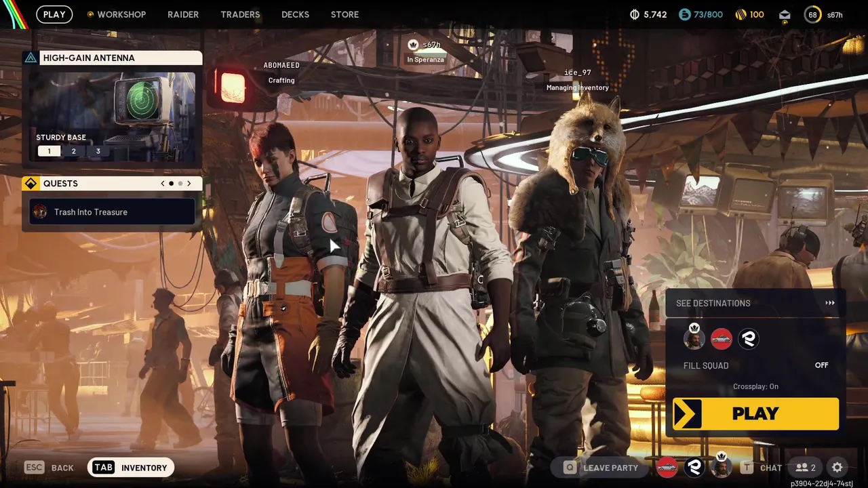The height and width of the screenshot is (488, 868).
Task: Click the 73/800 stash value
Action: (x=707, y=14)
